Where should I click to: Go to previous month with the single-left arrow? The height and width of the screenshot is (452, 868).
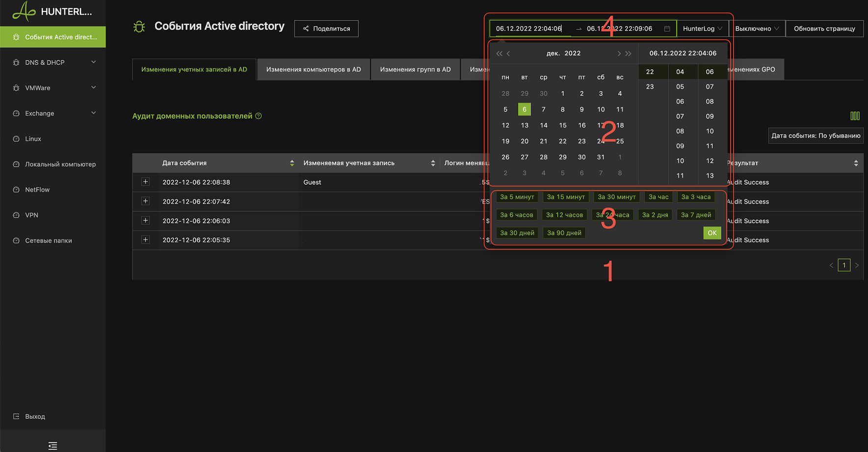point(508,53)
